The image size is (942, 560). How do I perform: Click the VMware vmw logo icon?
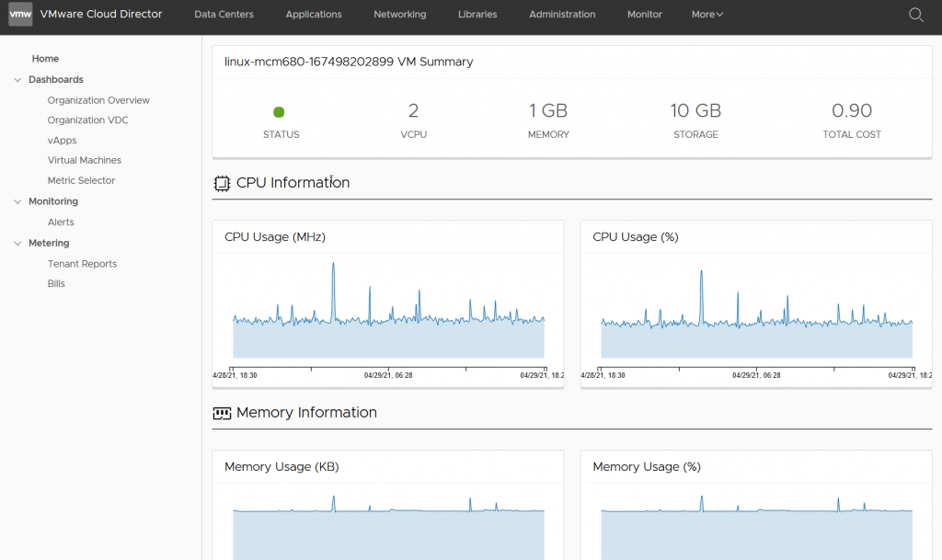[20, 14]
